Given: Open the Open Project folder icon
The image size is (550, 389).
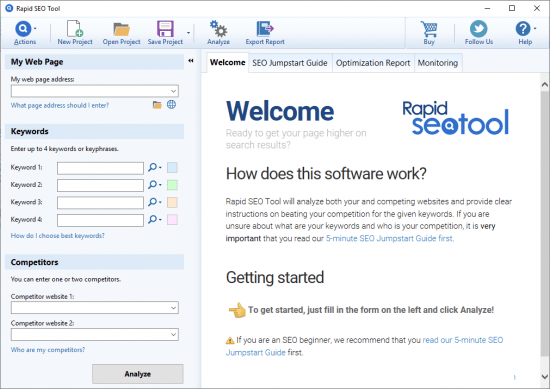Looking at the screenshot, I should pyautogui.click(x=121, y=29).
